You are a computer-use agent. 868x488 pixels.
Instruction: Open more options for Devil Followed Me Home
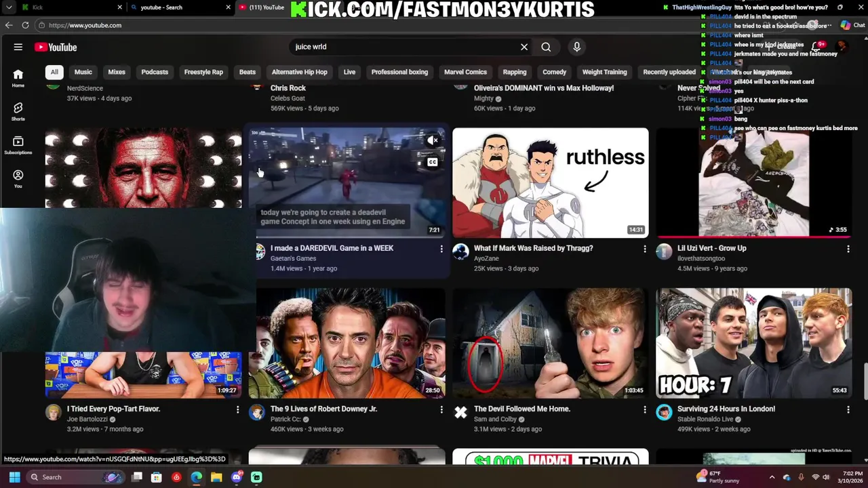(645, 409)
